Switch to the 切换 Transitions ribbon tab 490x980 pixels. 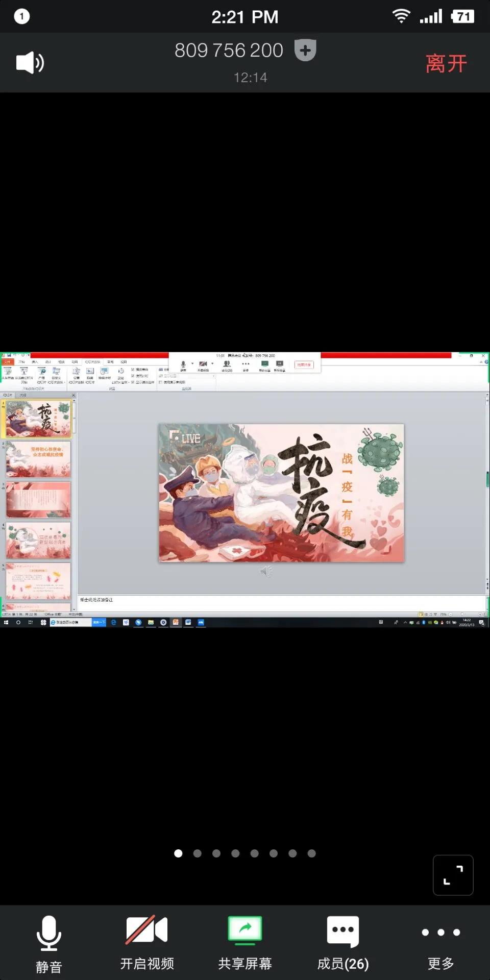click(61, 362)
